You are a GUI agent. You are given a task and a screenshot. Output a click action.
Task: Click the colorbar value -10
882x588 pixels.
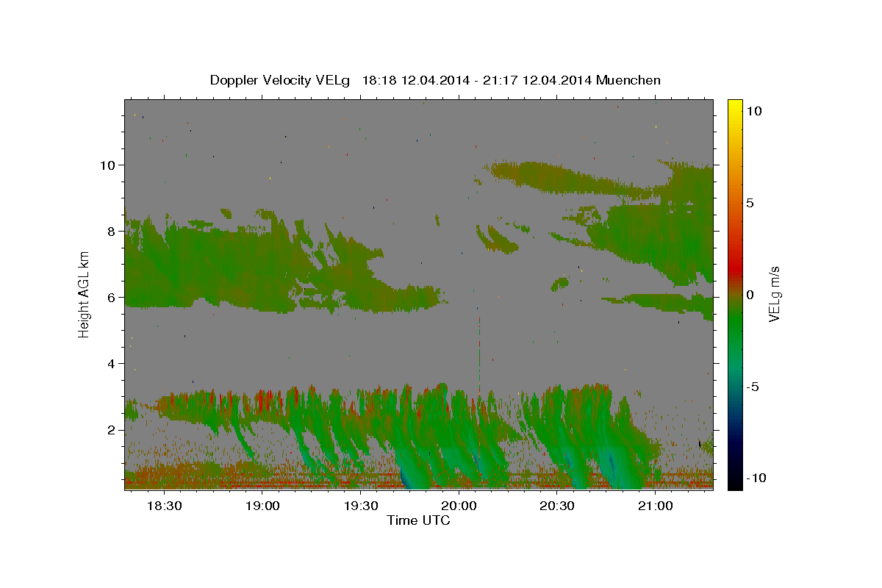pos(757,478)
